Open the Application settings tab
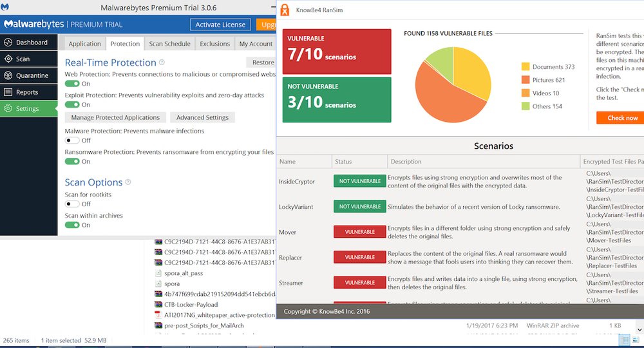Screen dimensions: 644x348 pyautogui.click(x=84, y=44)
